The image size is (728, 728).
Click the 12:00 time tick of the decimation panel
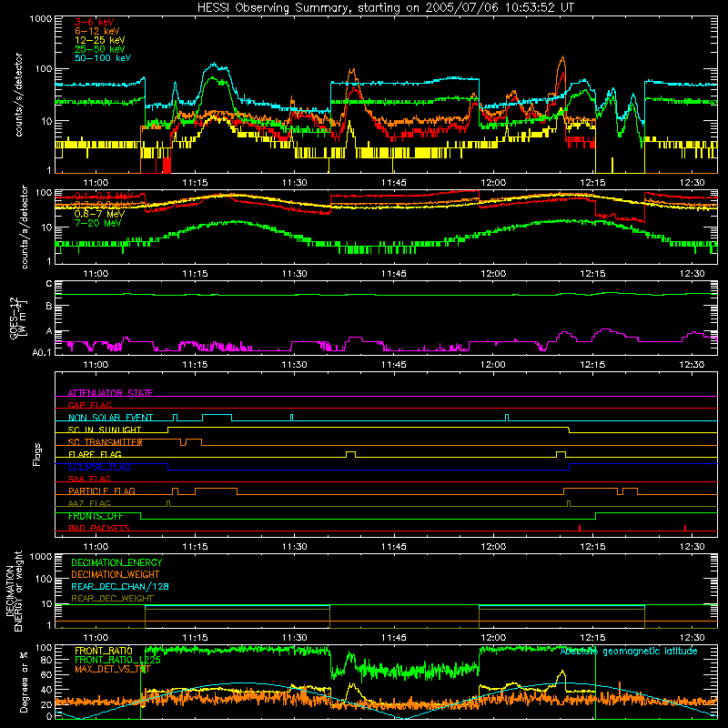pyautogui.click(x=493, y=637)
